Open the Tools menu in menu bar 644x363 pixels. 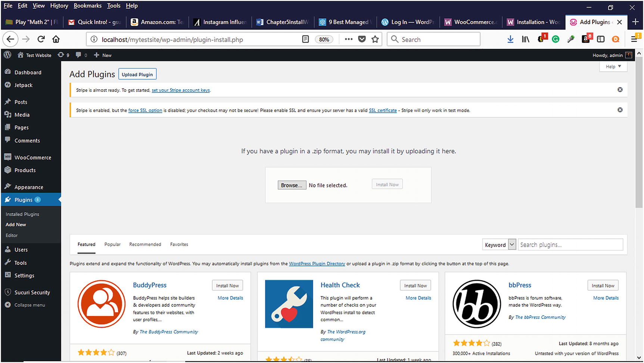113,6
